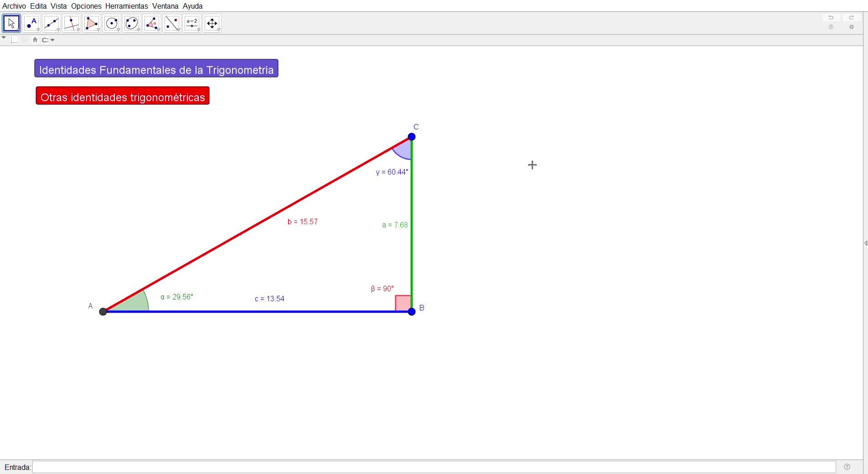The image size is (868, 474).
Task: Click the label 'γ = 60.44°'
Action: [x=392, y=172]
